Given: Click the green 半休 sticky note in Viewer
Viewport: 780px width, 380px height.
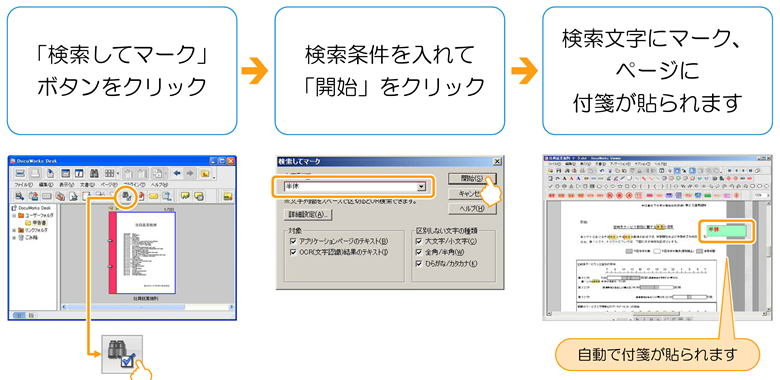Looking at the screenshot, I should coord(727,231).
